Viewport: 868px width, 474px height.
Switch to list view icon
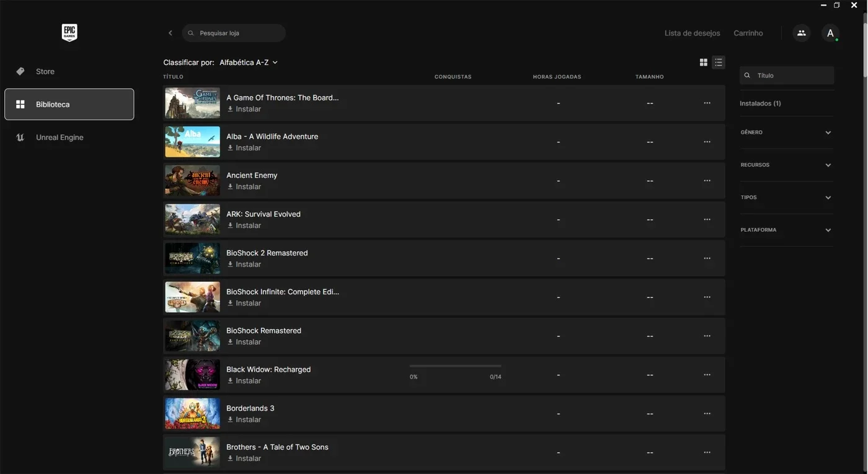(719, 63)
